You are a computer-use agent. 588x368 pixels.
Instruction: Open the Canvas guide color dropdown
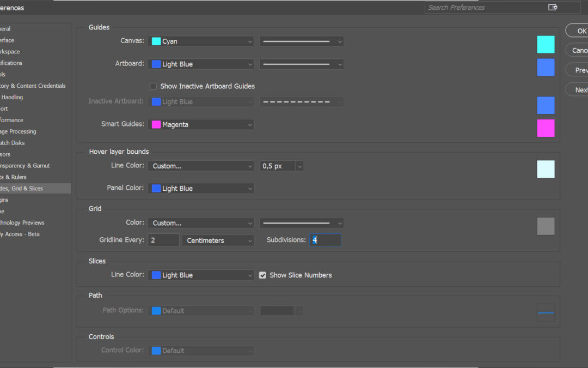tap(201, 41)
